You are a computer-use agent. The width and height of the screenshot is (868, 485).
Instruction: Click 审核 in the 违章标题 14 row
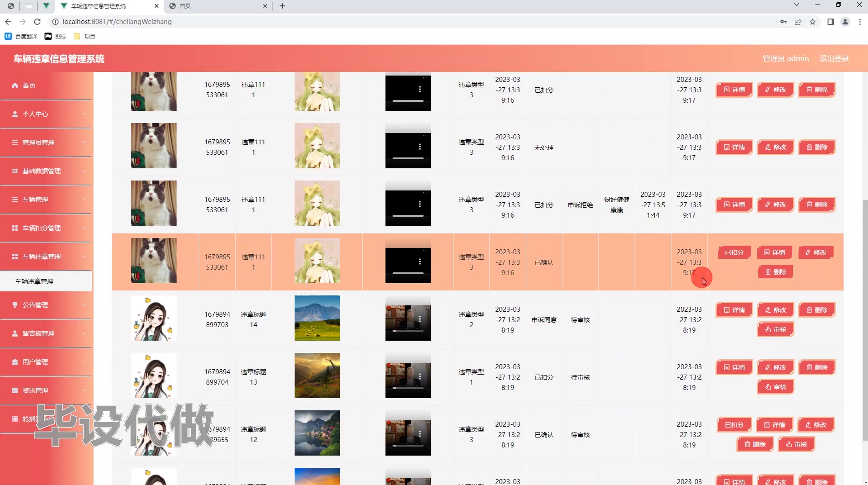(x=775, y=329)
